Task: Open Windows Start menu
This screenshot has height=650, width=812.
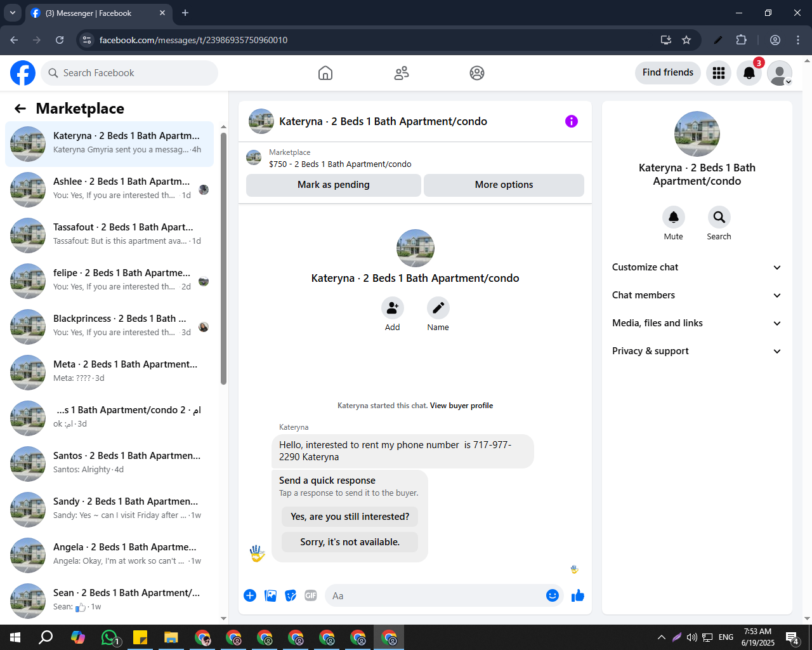Action: tap(15, 637)
